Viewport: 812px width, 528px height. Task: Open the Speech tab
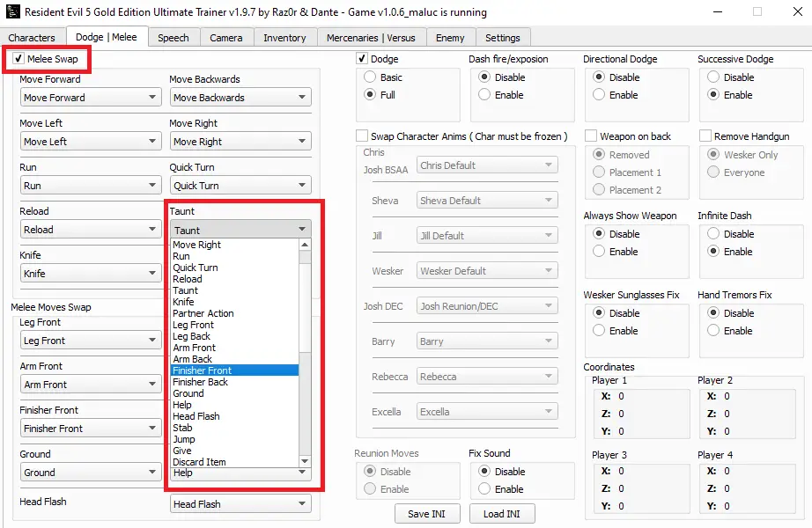(173, 38)
